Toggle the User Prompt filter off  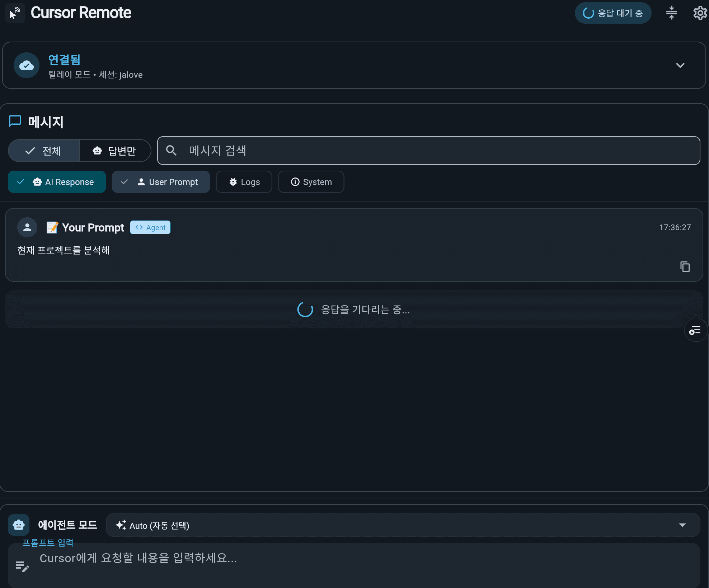161,182
